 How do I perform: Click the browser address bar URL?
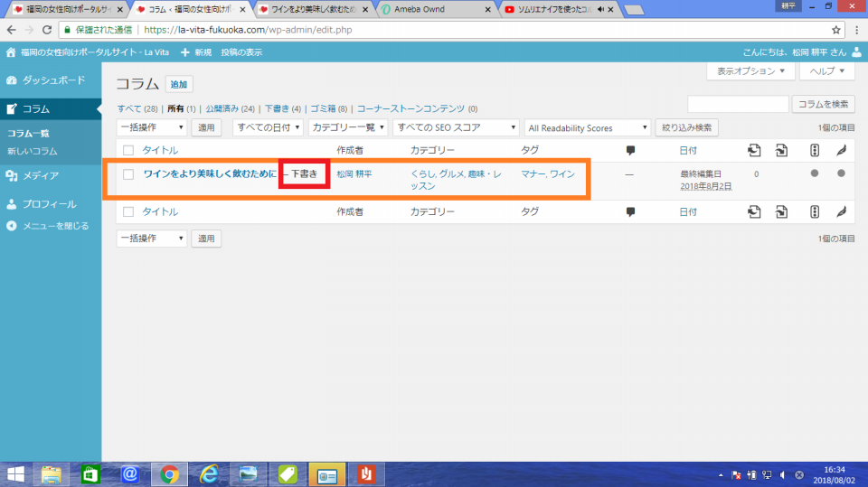[248, 30]
